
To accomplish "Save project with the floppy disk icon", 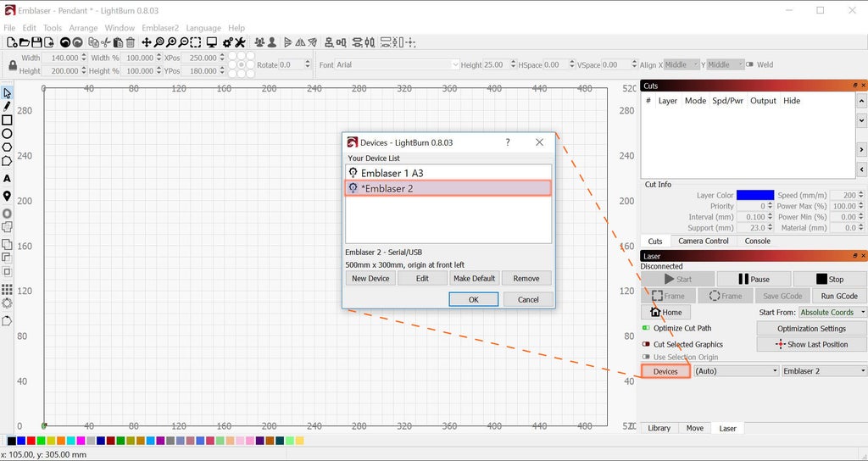I will 36,42.
